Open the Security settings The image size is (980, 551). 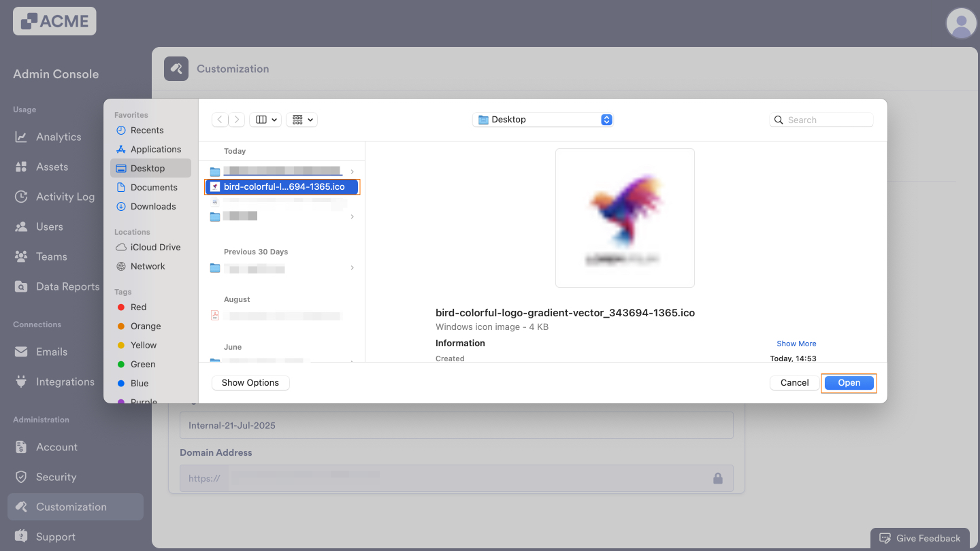click(54, 477)
